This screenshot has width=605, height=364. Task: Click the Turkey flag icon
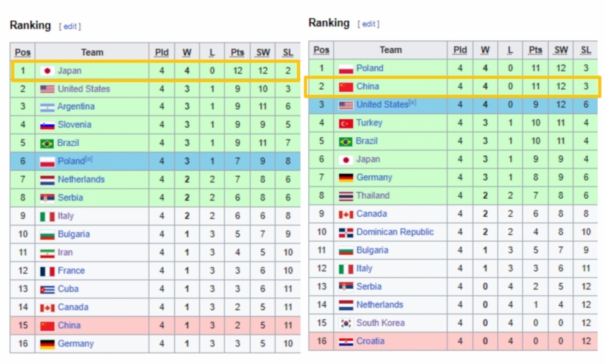pos(346,123)
